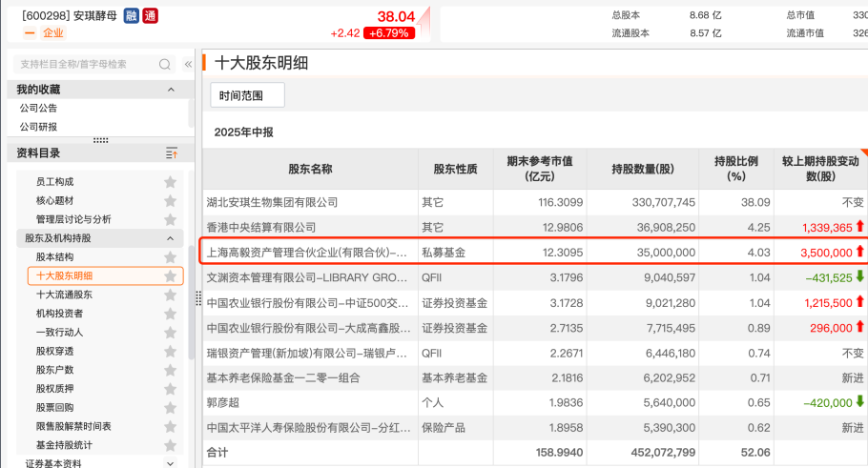Toggle favorite star for 一致行动人

point(170,332)
